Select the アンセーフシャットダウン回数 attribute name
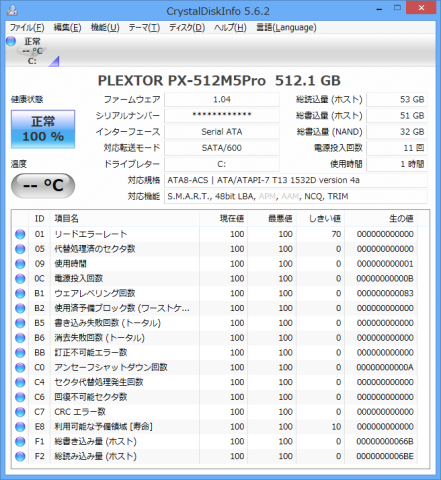 point(111,367)
